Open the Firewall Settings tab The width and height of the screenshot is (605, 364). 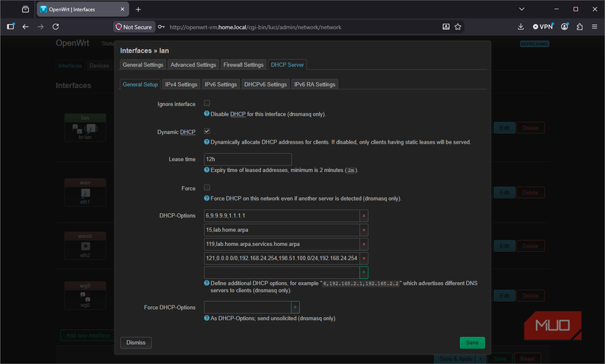pos(243,64)
